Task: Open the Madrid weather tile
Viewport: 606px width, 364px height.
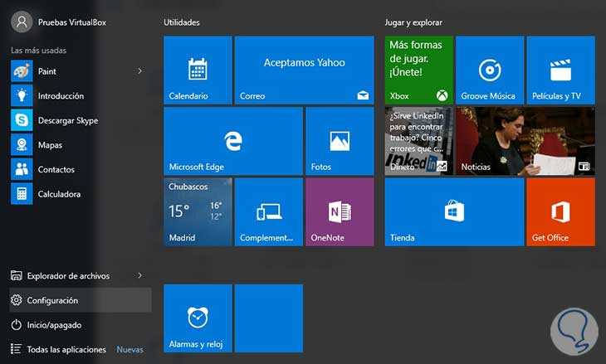Action: tap(198, 212)
